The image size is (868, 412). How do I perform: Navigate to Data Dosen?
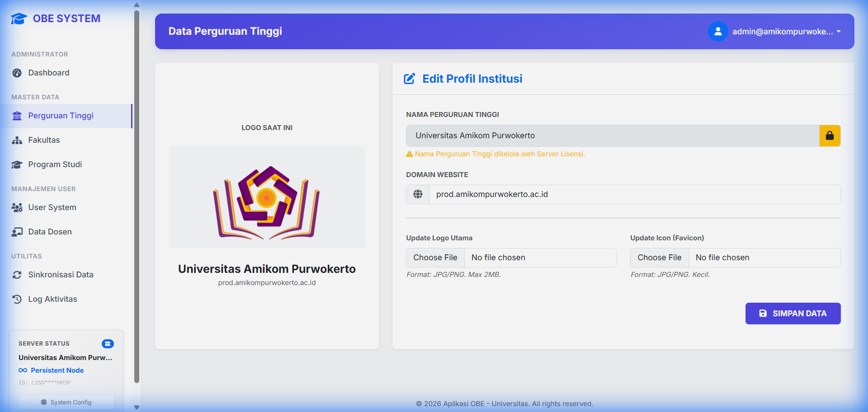click(50, 232)
